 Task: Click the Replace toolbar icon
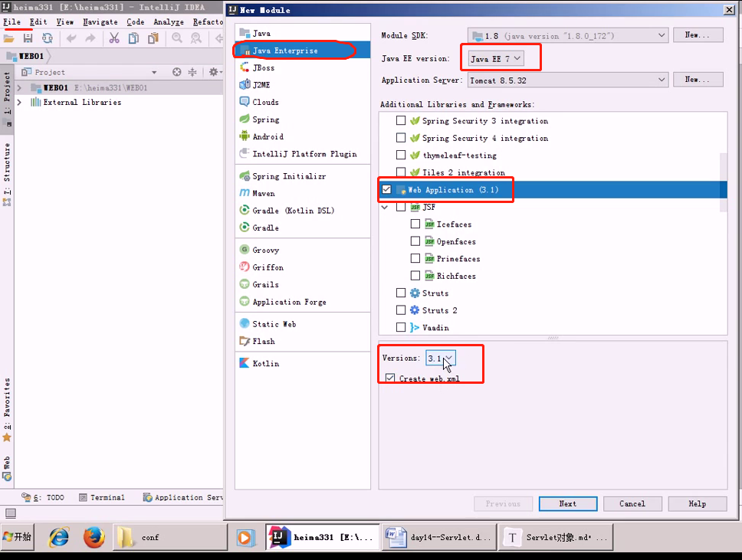coord(196,38)
